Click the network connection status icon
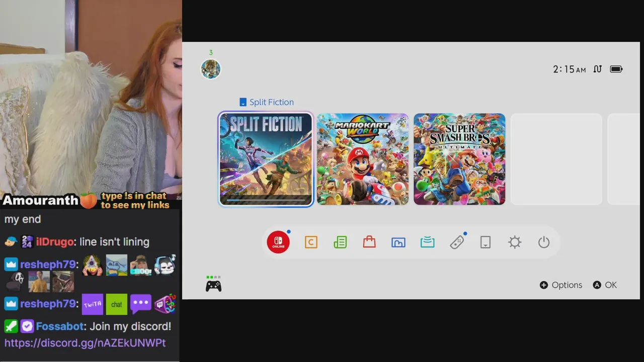Viewport: 644px width, 362px height. pyautogui.click(x=597, y=69)
